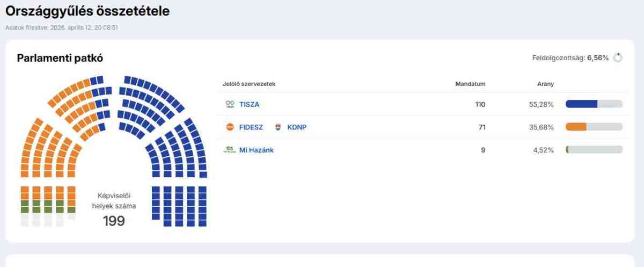Click the 199 seat count number
This screenshot has width=644, height=267.
[114, 221]
